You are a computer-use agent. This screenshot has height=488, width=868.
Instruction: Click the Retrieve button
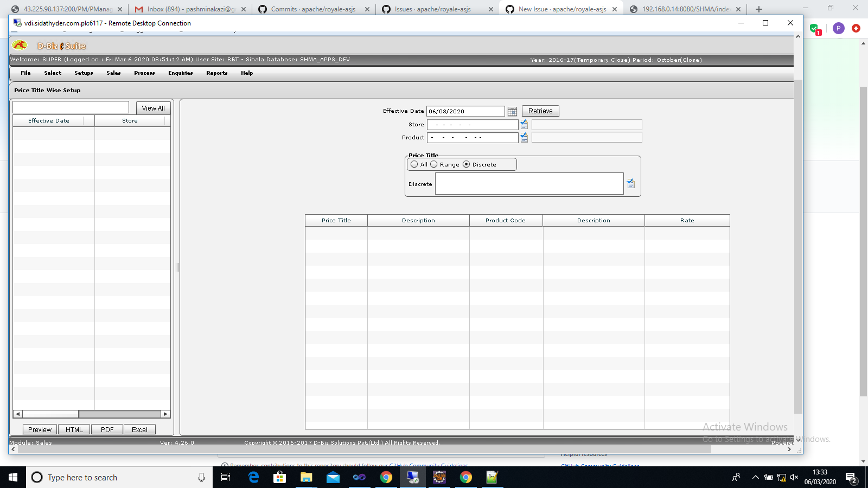click(540, 111)
